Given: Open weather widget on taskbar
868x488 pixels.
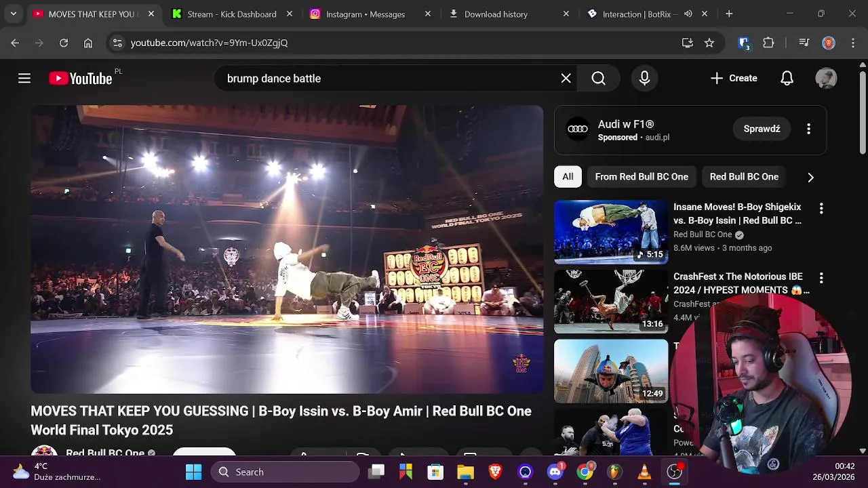Looking at the screenshot, I should tap(56, 472).
